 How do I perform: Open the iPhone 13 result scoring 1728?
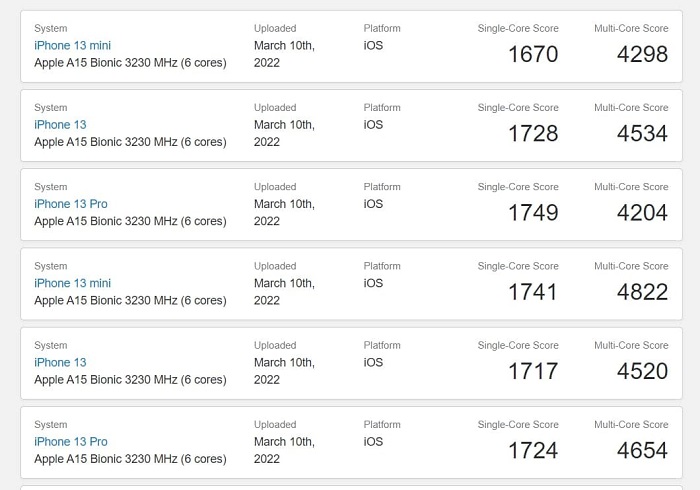tap(60, 125)
